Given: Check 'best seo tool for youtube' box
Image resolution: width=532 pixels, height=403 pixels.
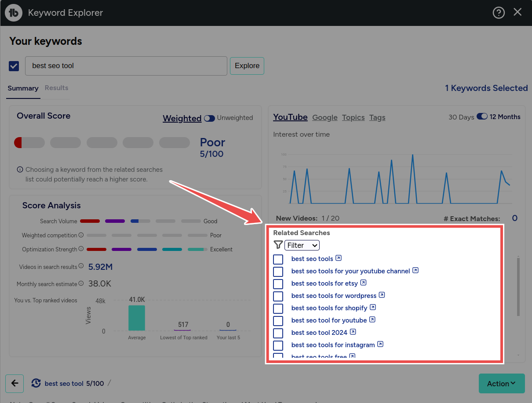Looking at the screenshot, I should point(278,320).
